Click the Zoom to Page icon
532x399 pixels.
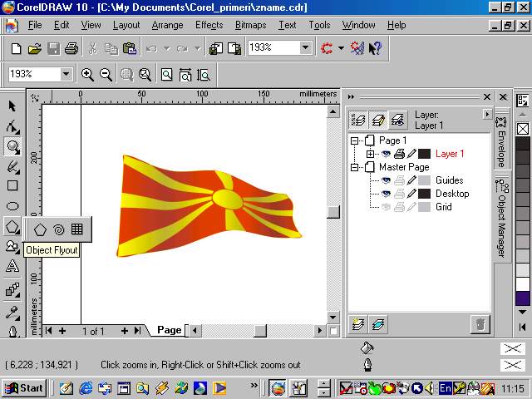coord(166,74)
